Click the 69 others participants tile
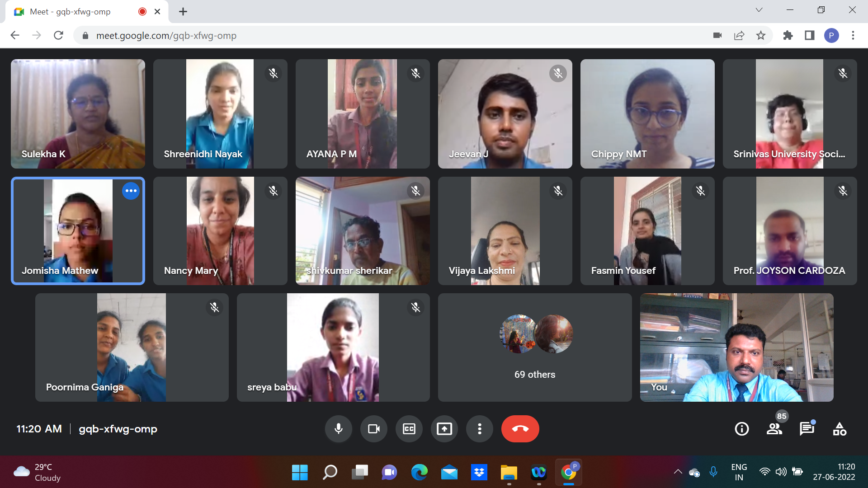The height and width of the screenshot is (488, 868). pyautogui.click(x=534, y=347)
